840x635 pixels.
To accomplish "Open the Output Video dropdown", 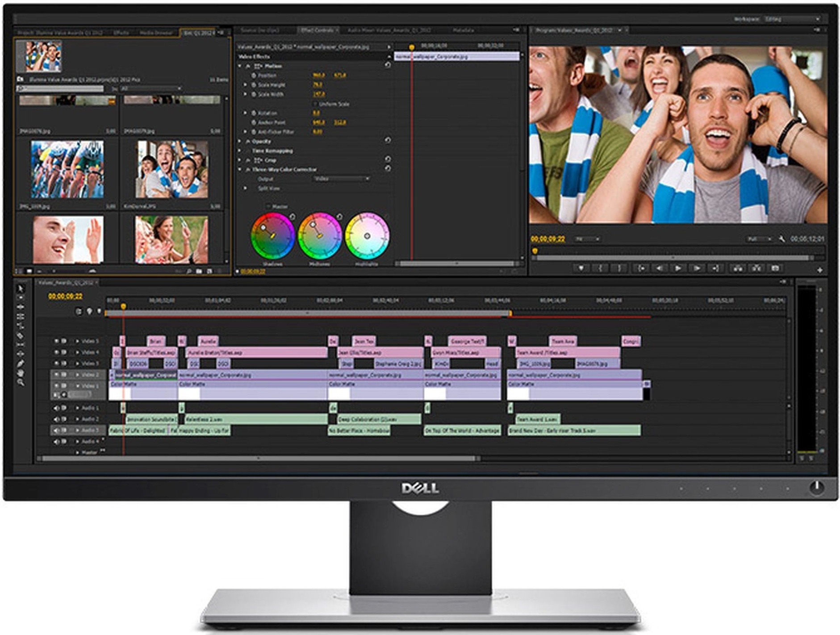I will tap(341, 179).
